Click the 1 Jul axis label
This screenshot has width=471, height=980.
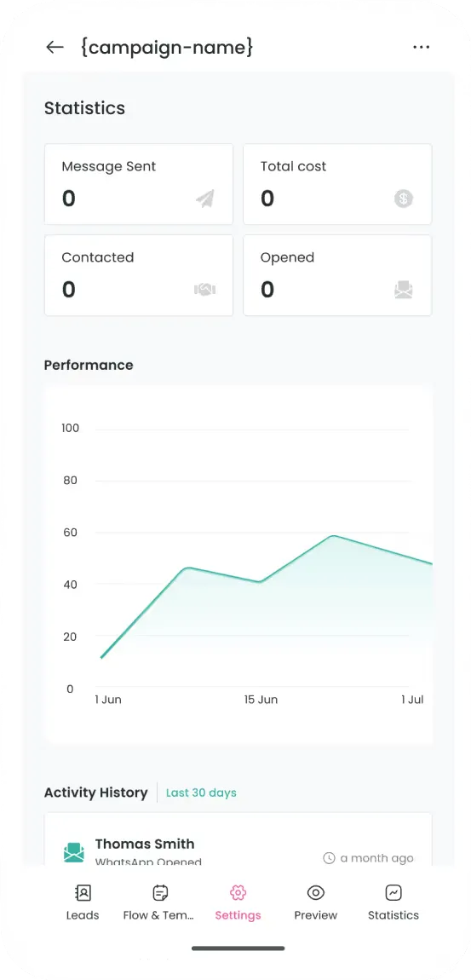tap(412, 700)
